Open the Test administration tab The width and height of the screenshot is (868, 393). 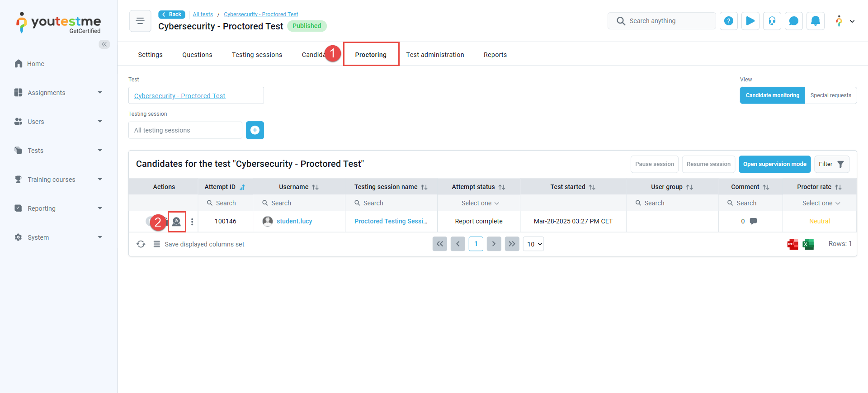pyautogui.click(x=435, y=55)
